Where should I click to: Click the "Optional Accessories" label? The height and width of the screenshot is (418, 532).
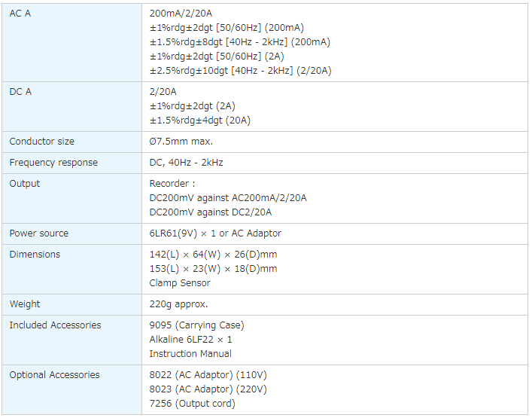(54, 375)
